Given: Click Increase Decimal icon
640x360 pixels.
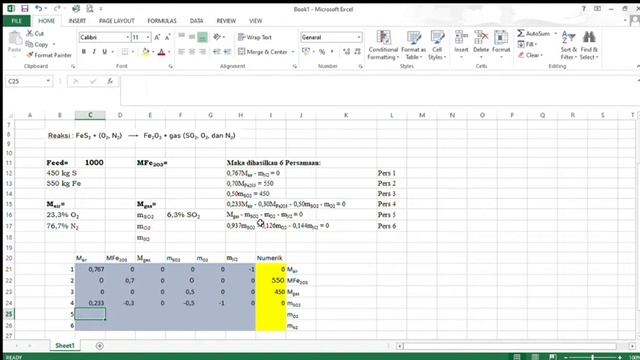Looking at the screenshot, I should click(x=347, y=52).
